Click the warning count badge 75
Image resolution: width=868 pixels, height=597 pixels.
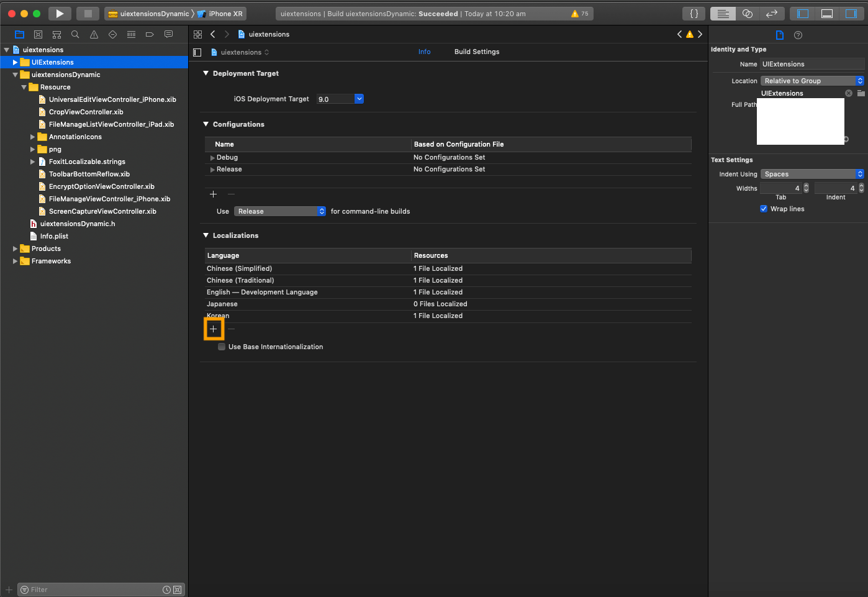click(580, 14)
